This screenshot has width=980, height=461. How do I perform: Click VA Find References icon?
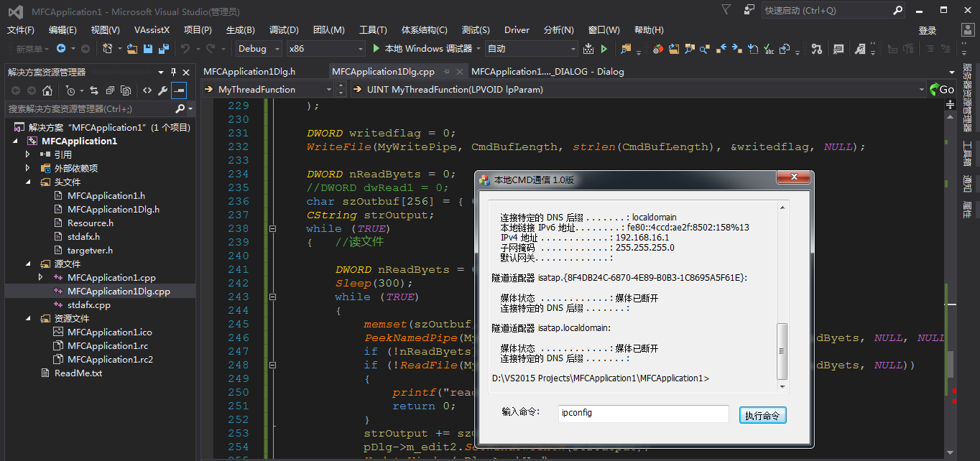click(x=704, y=49)
